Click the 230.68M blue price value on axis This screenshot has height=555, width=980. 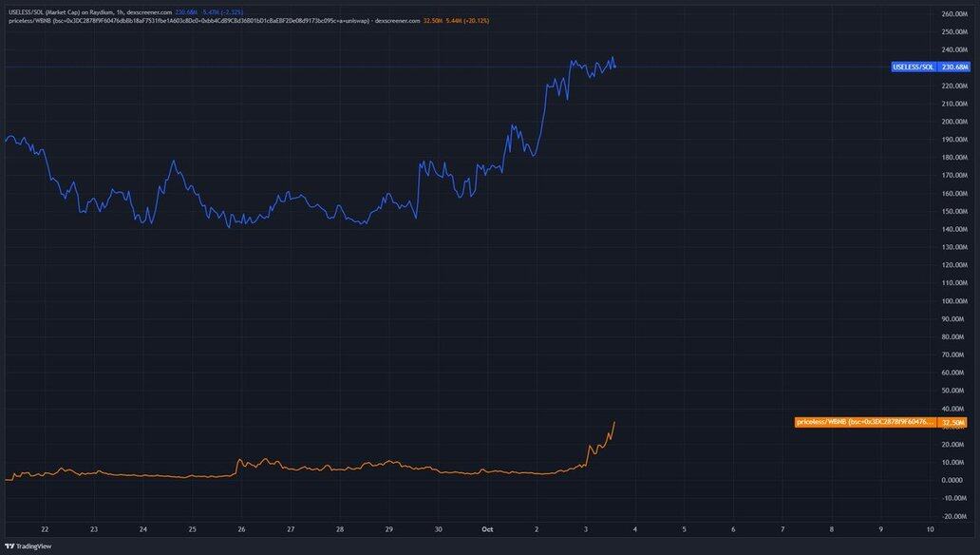(954, 67)
